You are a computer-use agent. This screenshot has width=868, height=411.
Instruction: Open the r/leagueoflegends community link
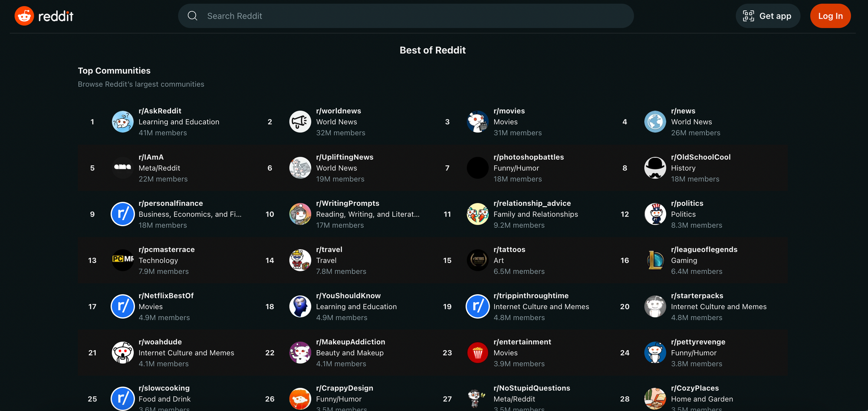704,250
